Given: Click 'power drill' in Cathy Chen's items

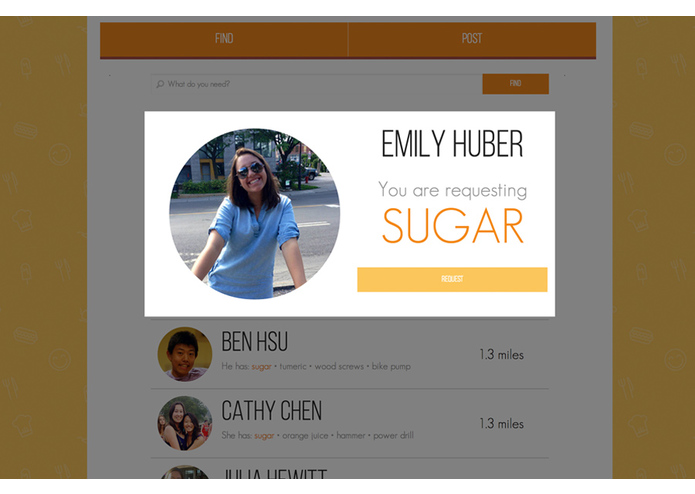Looking at the screenshot, I should point(393,436).
